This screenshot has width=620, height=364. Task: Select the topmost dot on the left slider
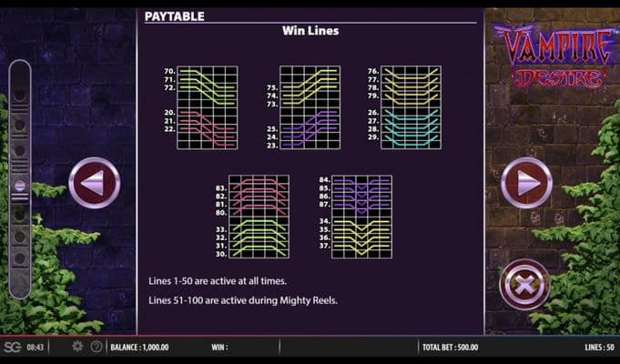tap(20, 95)
